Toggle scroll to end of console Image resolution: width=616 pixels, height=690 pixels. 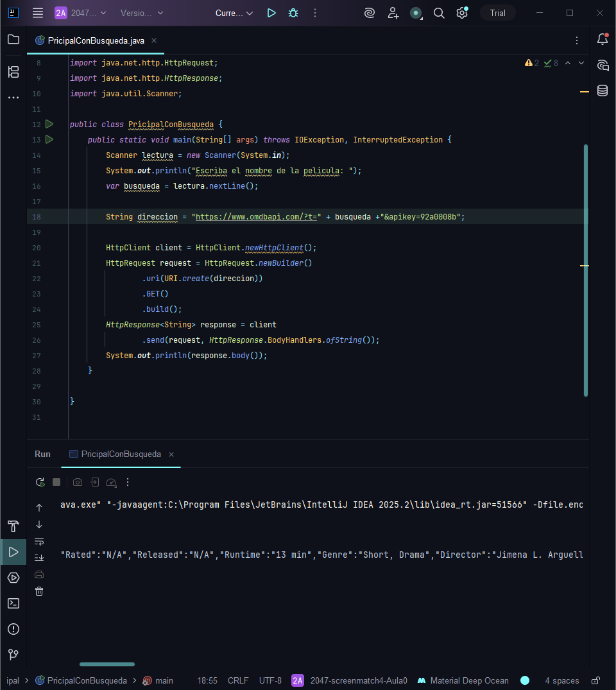point(39,558)
